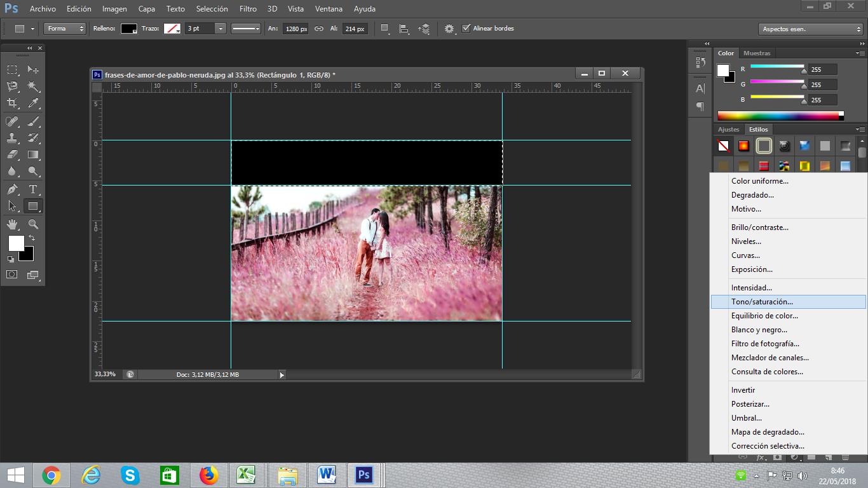Open the Relleno fill color dropdown
Screen dimensions: 868x488
pyautogui.click(x=129, y=29)
